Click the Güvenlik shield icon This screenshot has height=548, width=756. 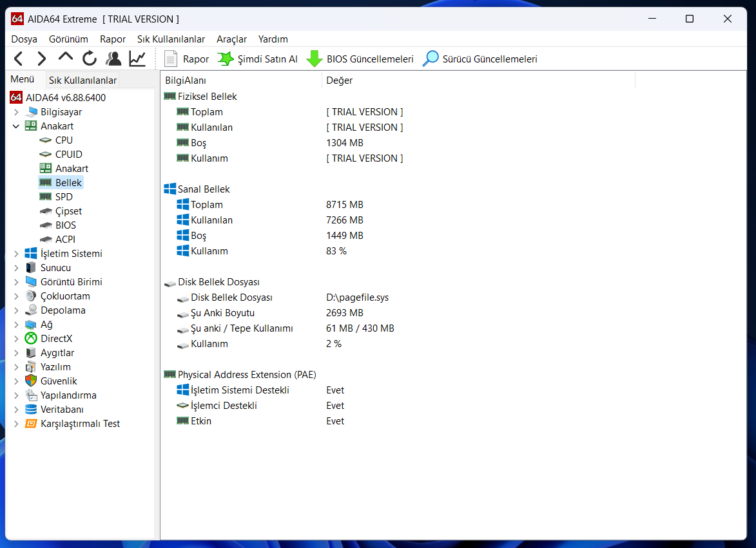click(31, 381)
